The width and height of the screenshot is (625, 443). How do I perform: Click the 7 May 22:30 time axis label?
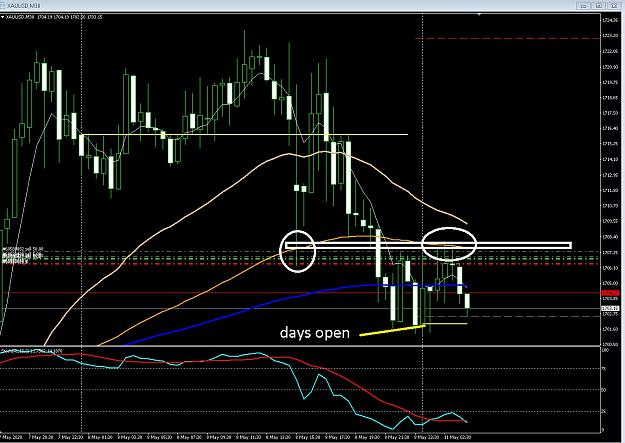[x=69, y=437]
